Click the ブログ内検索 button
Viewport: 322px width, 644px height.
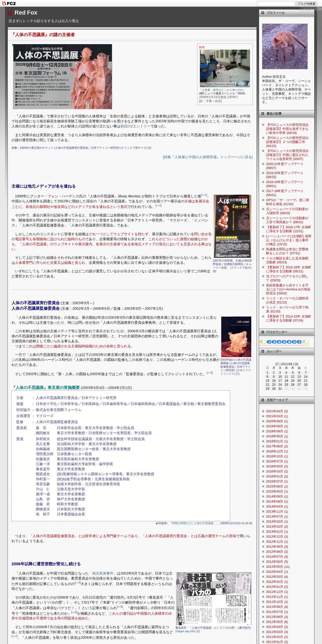pos(306,4)
